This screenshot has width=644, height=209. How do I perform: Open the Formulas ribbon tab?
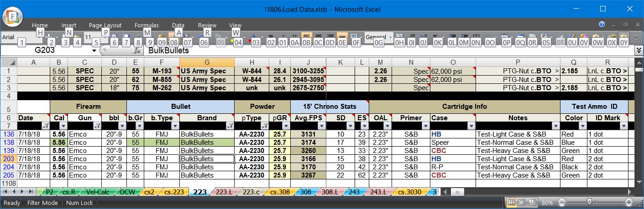pyautogui.click(x=147, y=25)
